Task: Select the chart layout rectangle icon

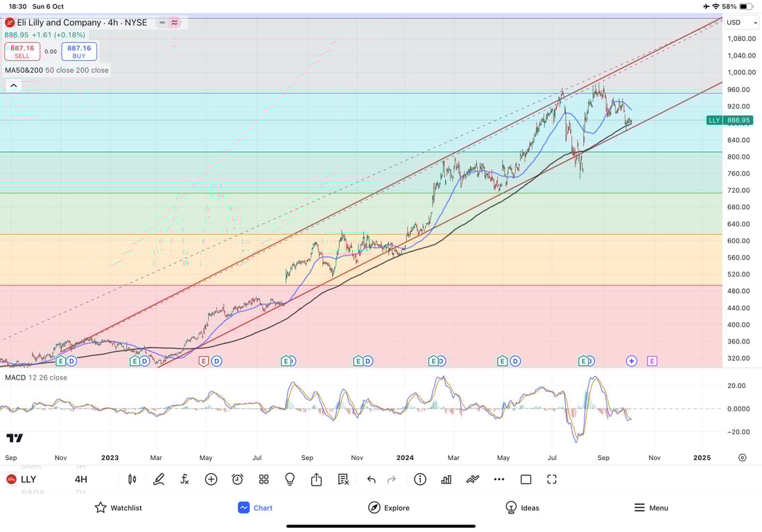Action: [526, 479]
